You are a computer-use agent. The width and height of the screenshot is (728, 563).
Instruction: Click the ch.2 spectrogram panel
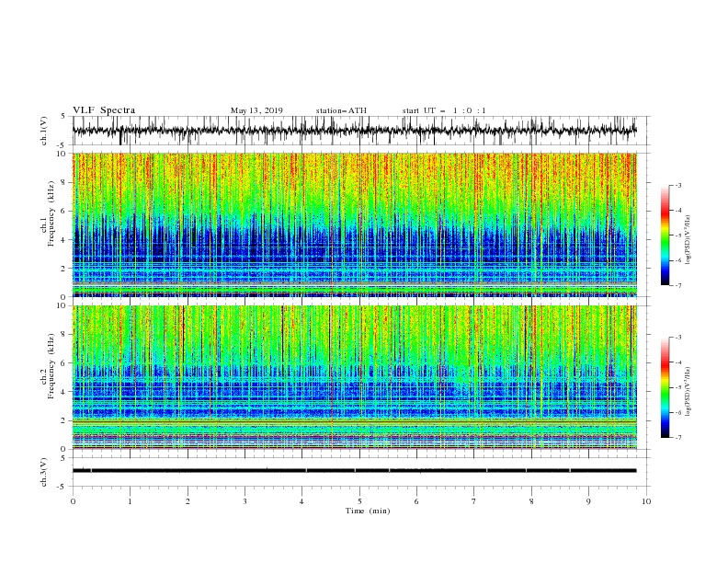(354, 377)
